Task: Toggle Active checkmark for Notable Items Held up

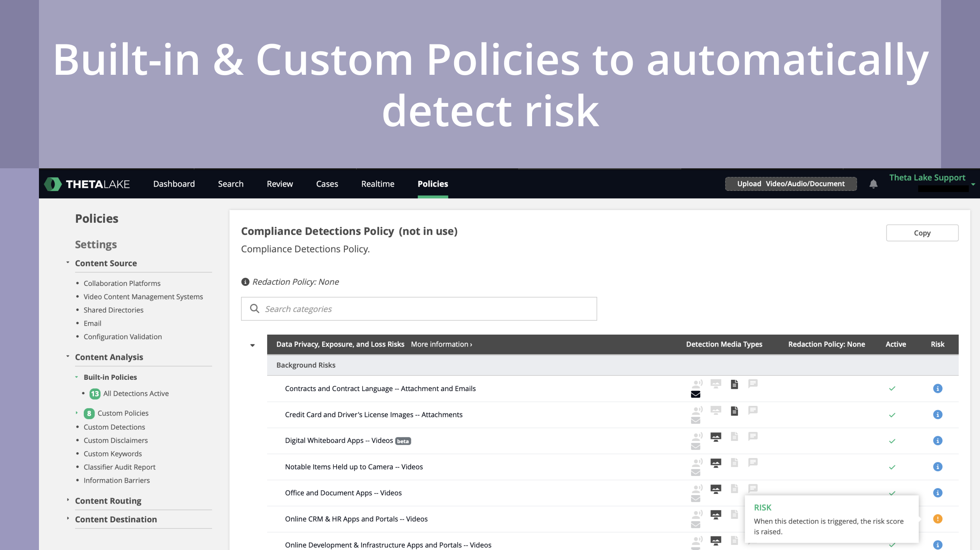Action: (892, 467)
